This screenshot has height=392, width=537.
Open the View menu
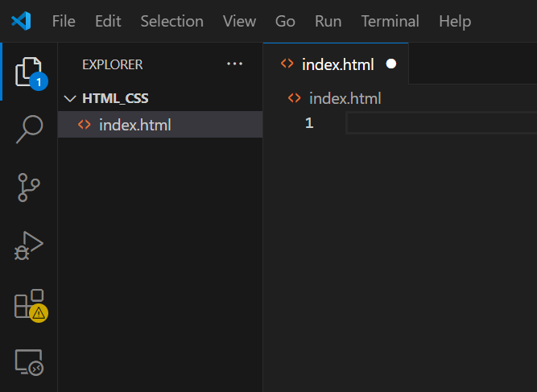pyautogui.click(x=239, y=21)
